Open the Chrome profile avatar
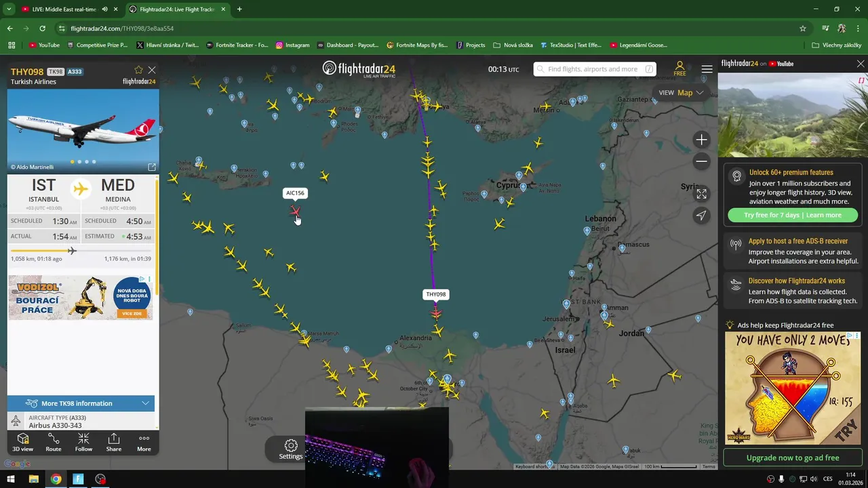 842,28
